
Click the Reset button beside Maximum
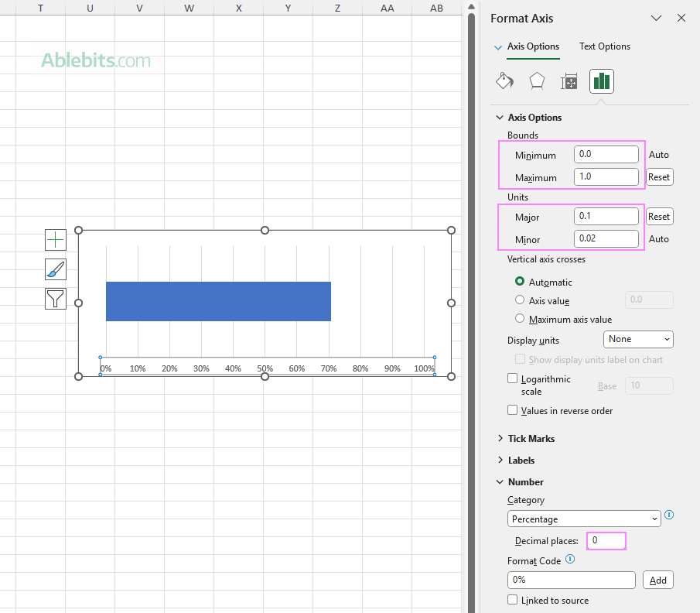tap(659, 176)
